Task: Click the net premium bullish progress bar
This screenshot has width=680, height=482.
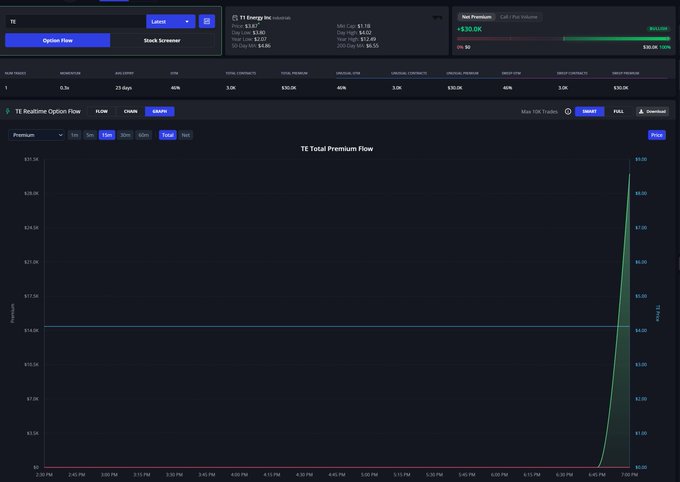Action: pos(563,39)
